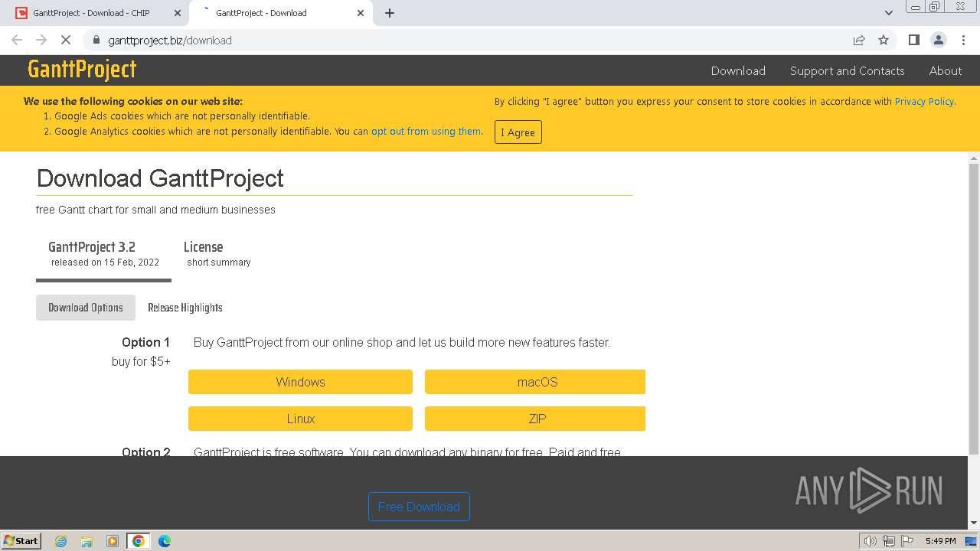
Task: Click the page scrollbar down arrow
Action: point(974,523)
